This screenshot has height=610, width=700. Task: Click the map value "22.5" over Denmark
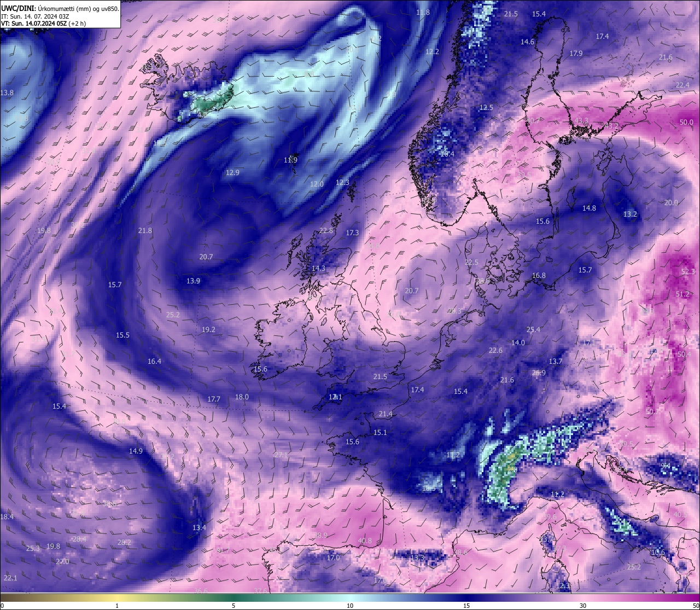471,263
